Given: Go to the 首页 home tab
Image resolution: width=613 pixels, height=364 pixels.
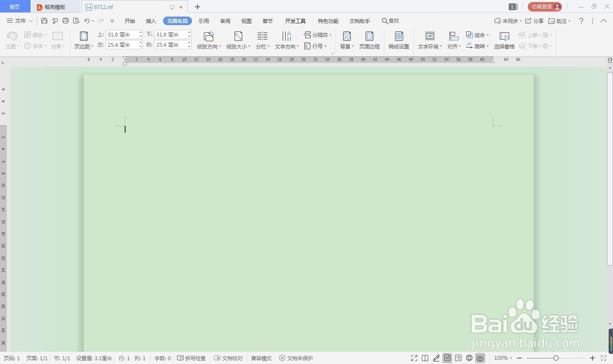Looking at the screenshot, I should point(14,7).
